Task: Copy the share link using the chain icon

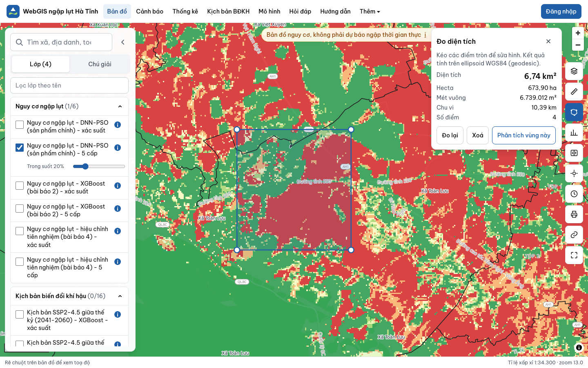Action: (574, 235)
